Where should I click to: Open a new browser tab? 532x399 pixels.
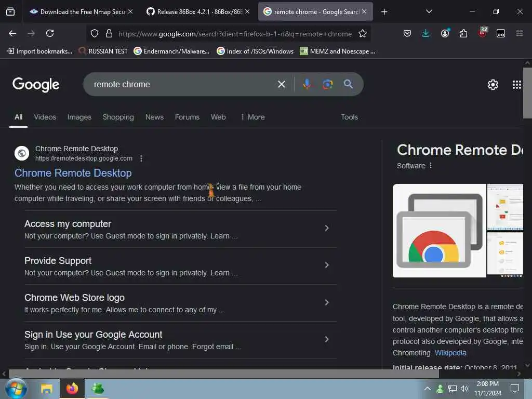tap(384, 12)
